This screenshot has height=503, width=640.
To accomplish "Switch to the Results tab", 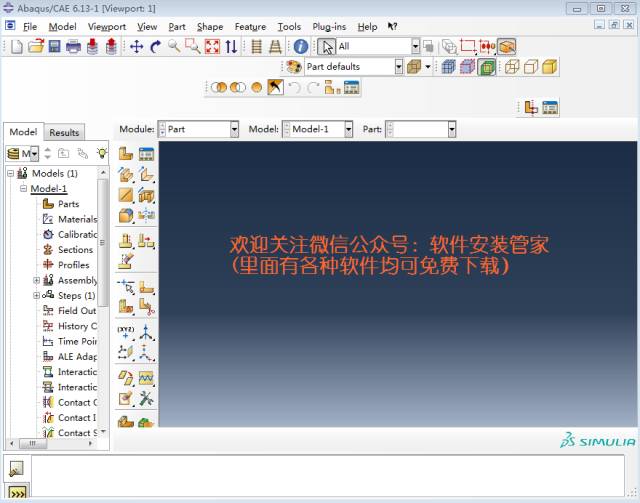I will click(64, 132).
